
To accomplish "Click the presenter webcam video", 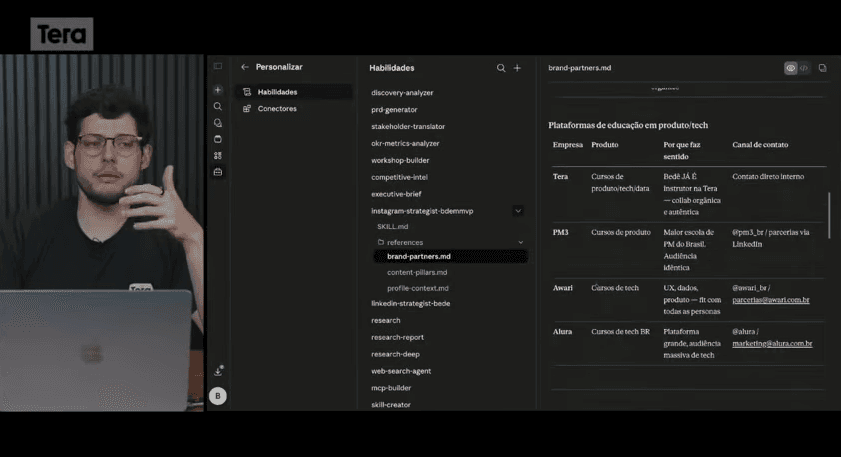I will (102, 233).
